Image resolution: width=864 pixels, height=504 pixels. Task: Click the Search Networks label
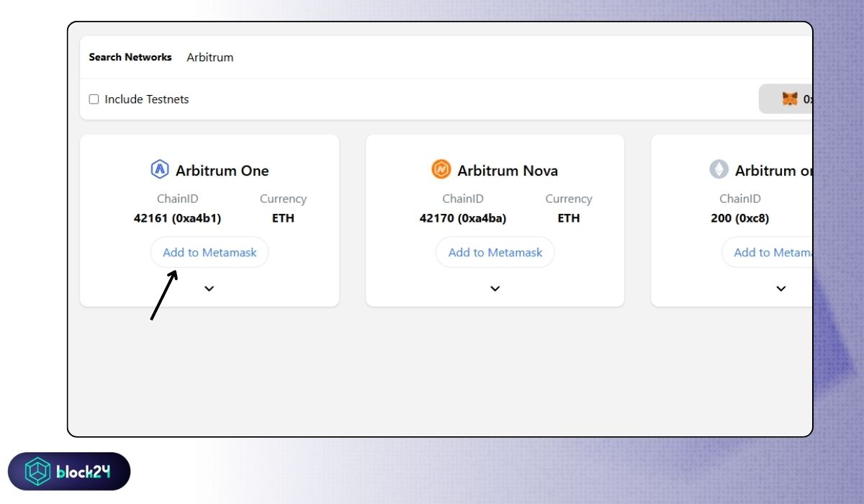pos(130,57)
